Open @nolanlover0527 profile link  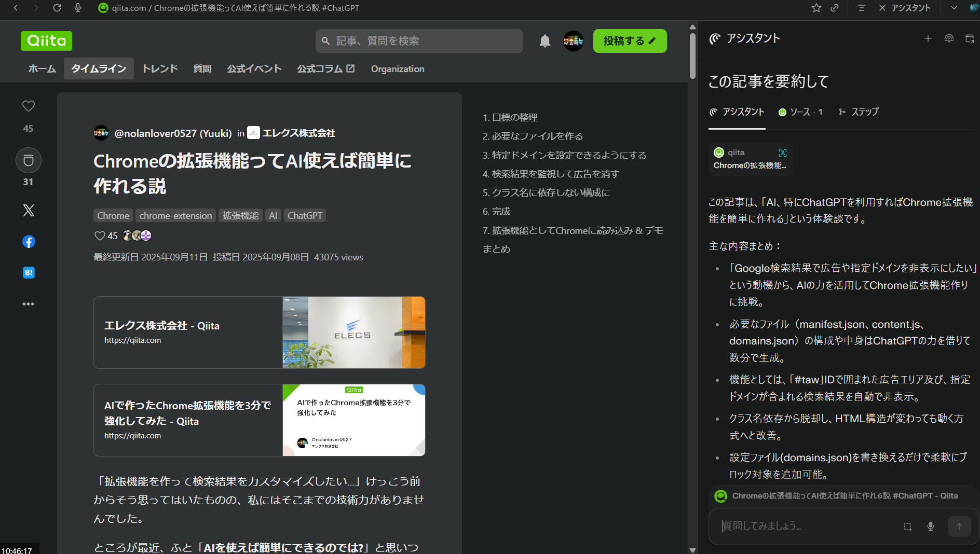(x=173, y=133)
